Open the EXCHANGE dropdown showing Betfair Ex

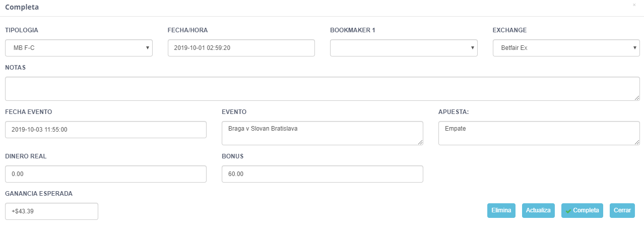tap(566, 48)
